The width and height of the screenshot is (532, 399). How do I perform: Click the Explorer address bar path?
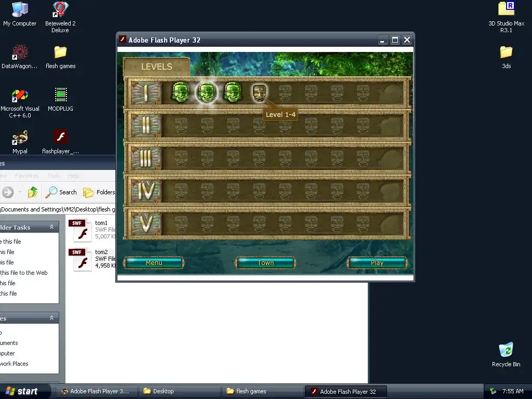click(x=58, y=209)
